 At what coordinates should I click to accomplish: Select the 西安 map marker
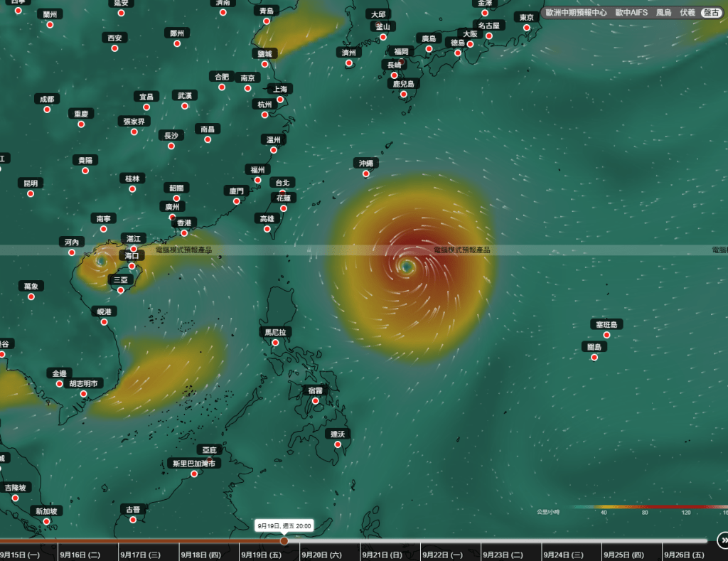point(114,48)
